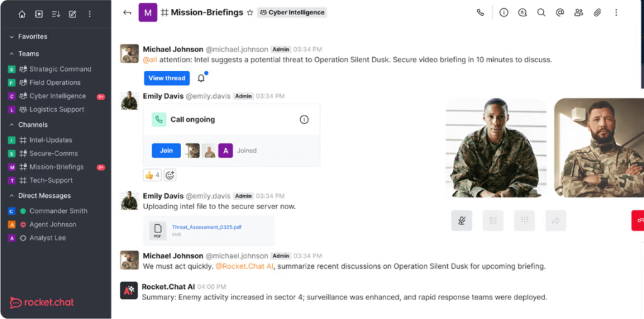Toggle microphone mute in the call controls

click(462, 220)
